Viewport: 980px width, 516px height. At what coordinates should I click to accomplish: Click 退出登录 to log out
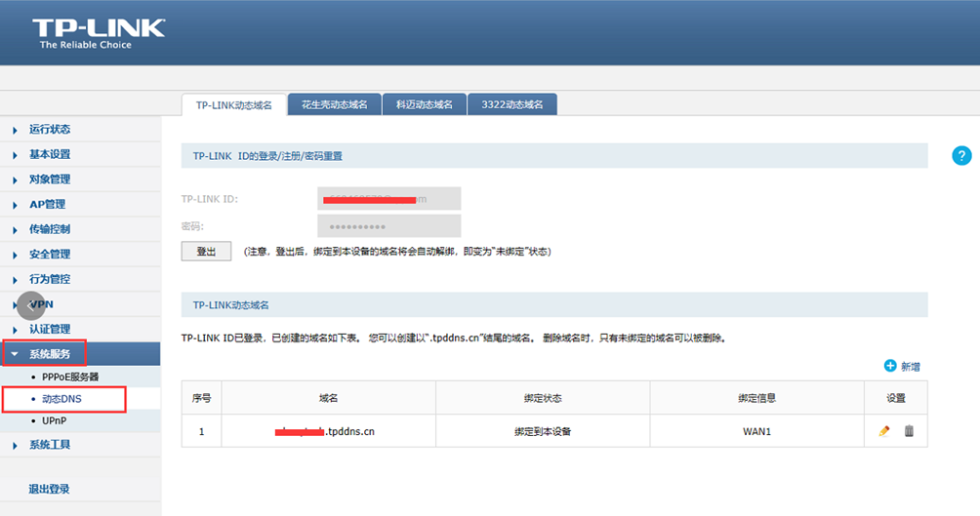pos(49,489)
